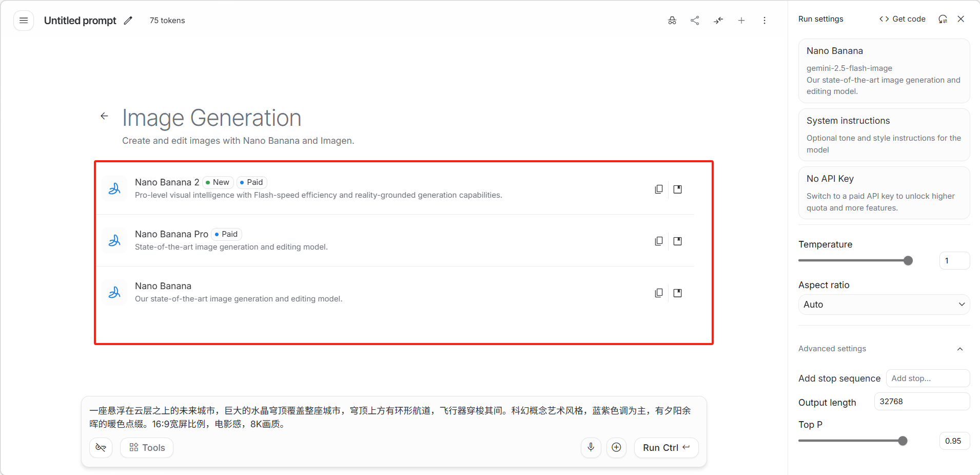Viewport: 980px width, 475px height.
Task: Copy the Nano Banana model ID in list
Action: (x=659, y=293)
